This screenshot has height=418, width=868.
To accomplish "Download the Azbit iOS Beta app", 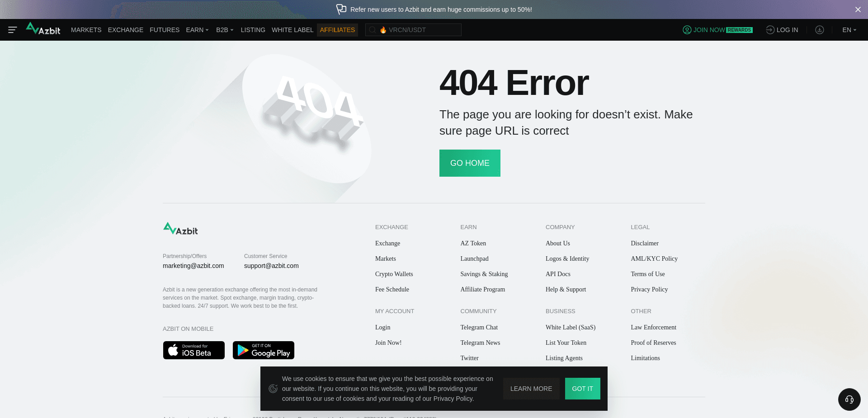I will click(193, 350).
